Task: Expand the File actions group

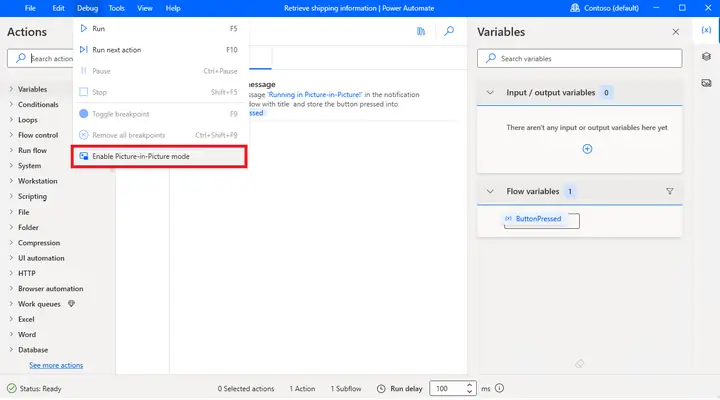Action: (x=23, y=212)
